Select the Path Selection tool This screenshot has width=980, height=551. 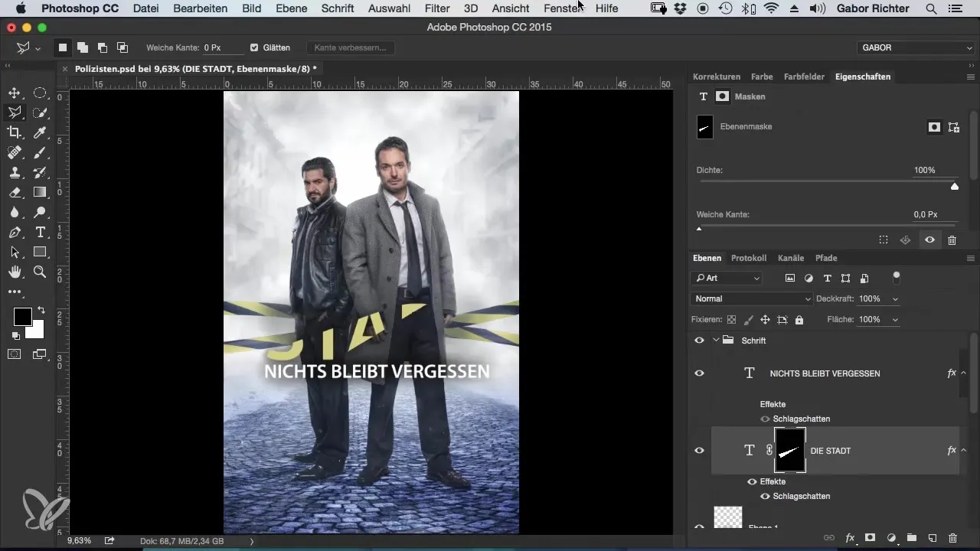pos(15,252)
